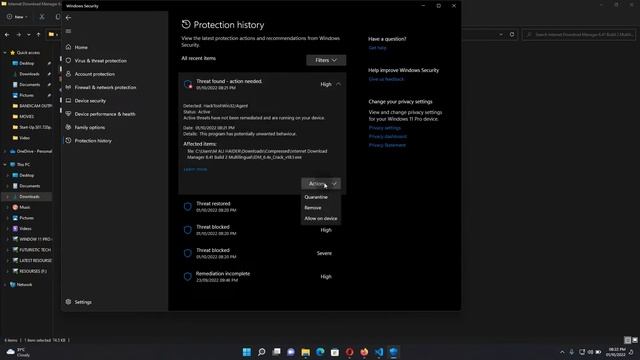This screenshot has height=360, width=640.
Task: Open the weather widget on the taskbar
Action: (18, 352)
